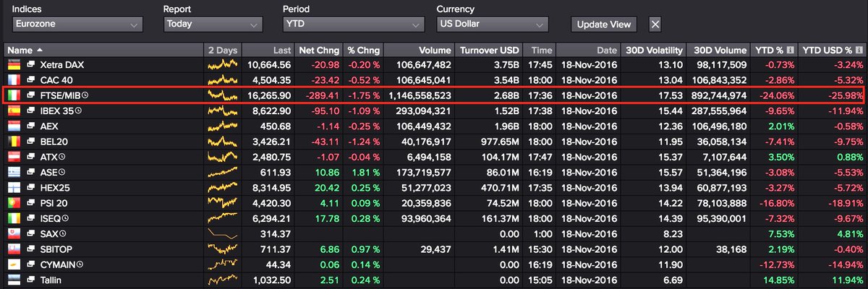Select the HEX25 index name

(x=55, y=186)
